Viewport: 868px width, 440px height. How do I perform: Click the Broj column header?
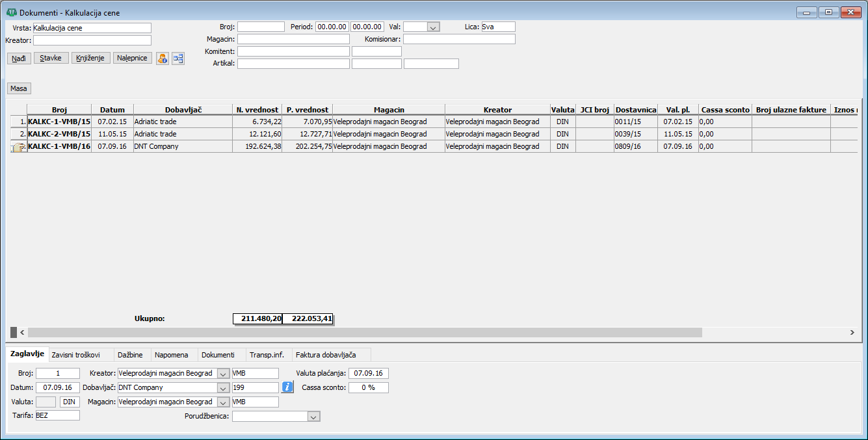[x=59, y=110]
